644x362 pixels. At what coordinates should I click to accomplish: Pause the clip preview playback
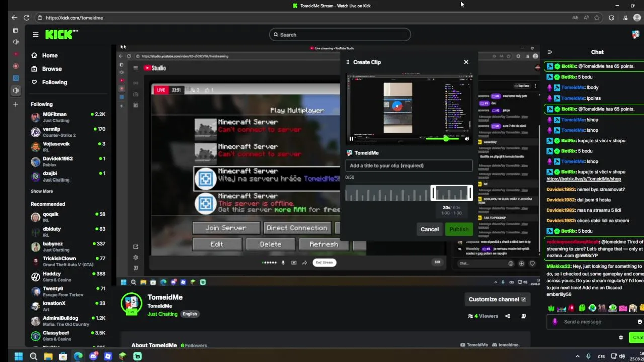[x=351, y=139]
